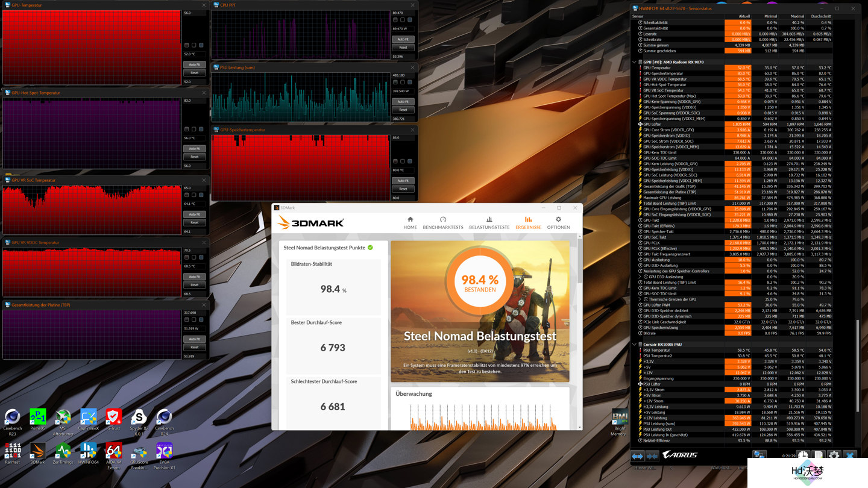The height and width of the screenshot is (488, 868).
Task: Launch Prime95 from the desktop
Action: 38,419
